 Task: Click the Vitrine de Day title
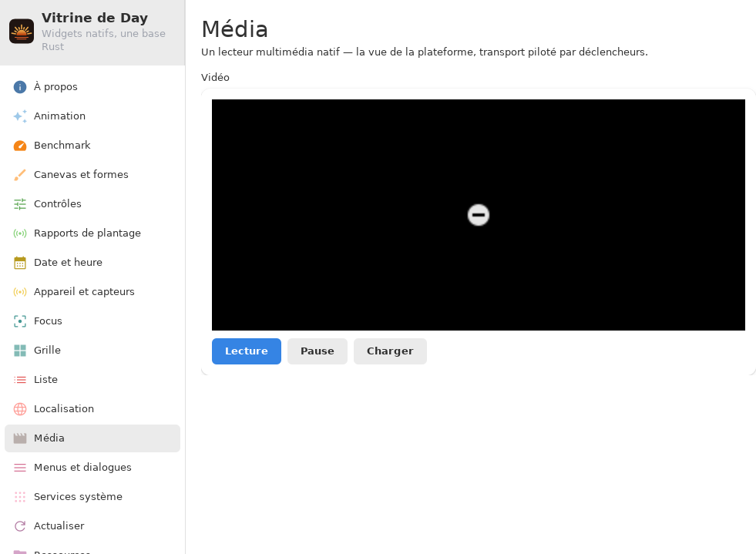pyautogui.click(x=95, y=18)
